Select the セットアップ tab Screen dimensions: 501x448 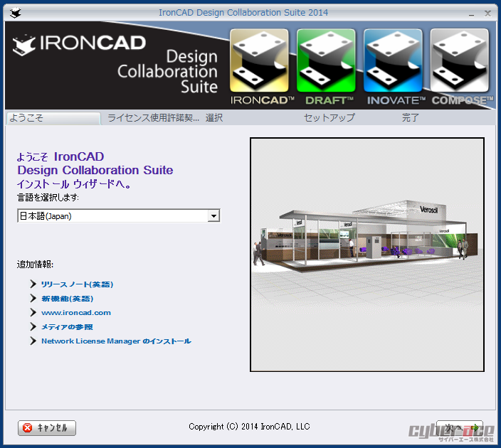point(329,118)
